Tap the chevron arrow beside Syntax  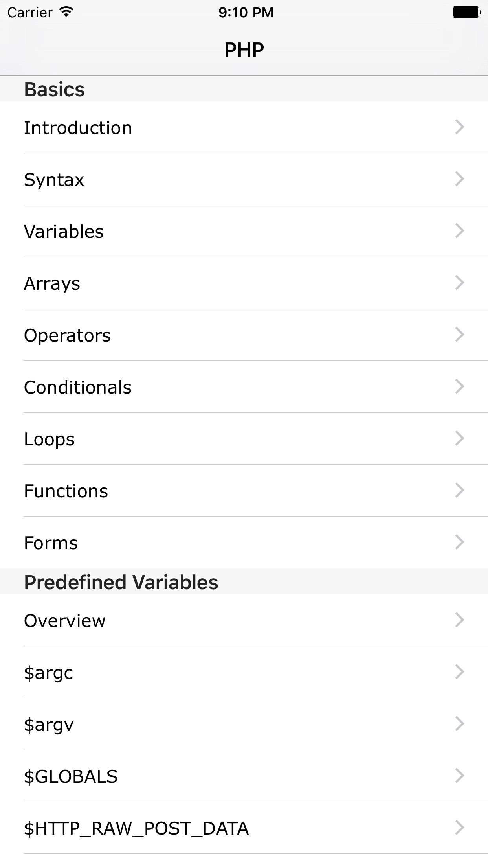(459, 179)
